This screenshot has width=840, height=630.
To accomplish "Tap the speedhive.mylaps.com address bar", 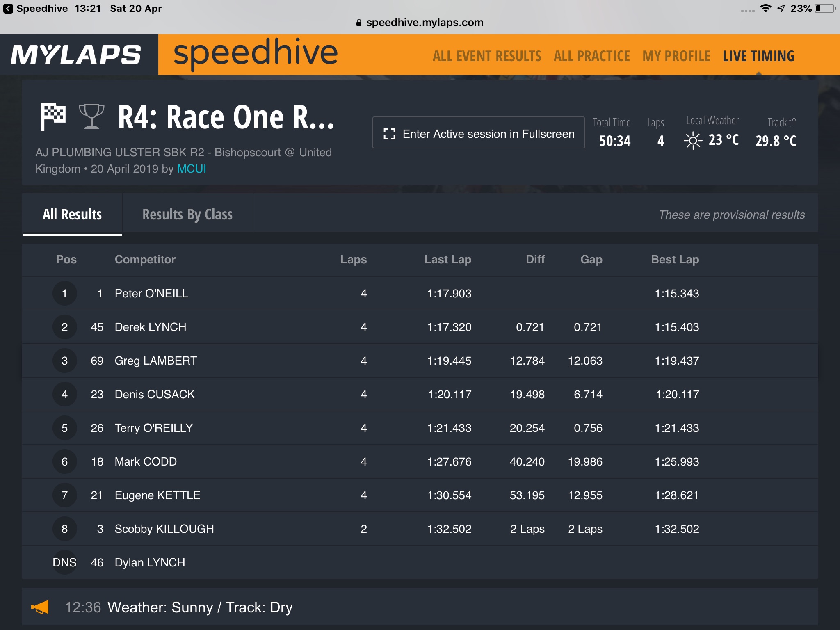I will (x=420, y=23).
